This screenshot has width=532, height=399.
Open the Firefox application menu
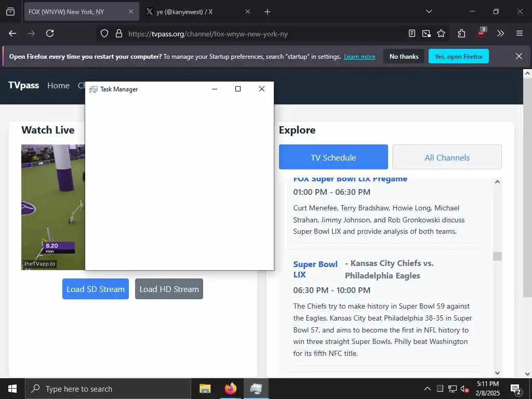coord(520,33)
